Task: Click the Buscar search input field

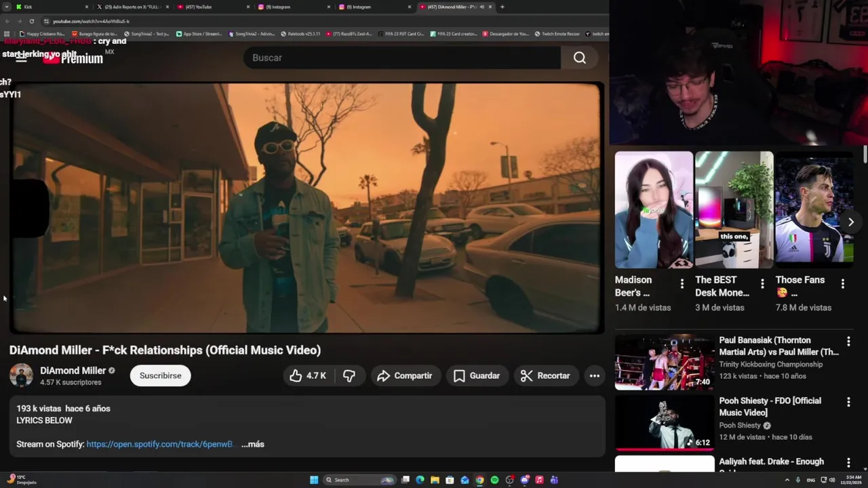Action: 402,58
